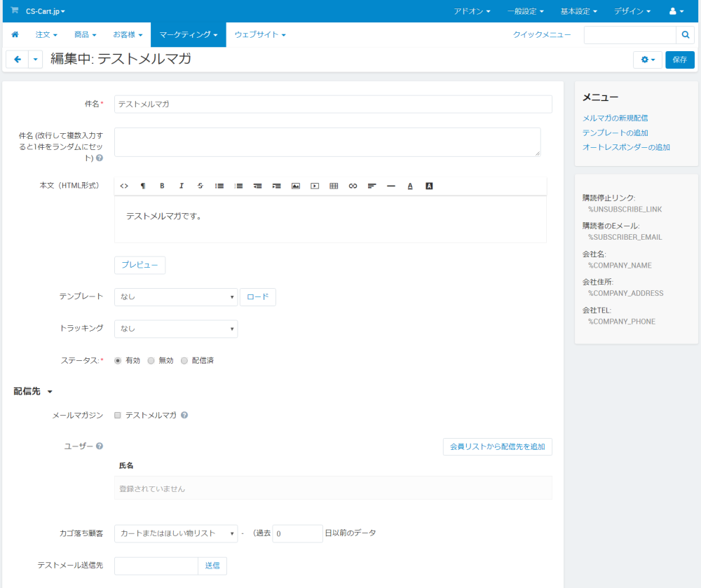This screenshot has width=701, height=588.
Task: Open text alignment options
Action: [372, 186]
